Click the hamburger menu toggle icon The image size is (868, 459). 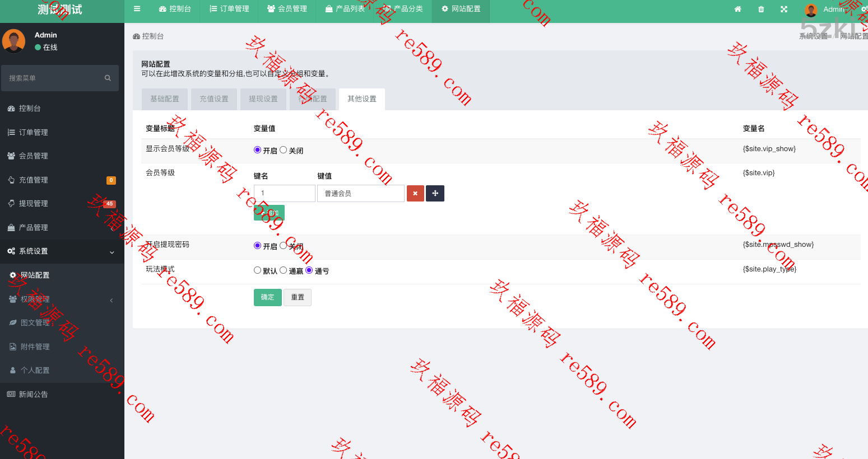[137, 9]
